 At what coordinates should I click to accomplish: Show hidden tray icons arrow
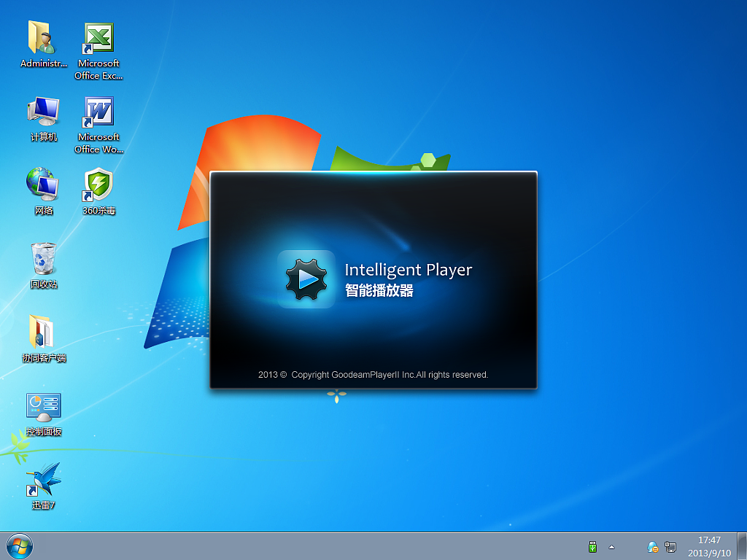[612, 547]
